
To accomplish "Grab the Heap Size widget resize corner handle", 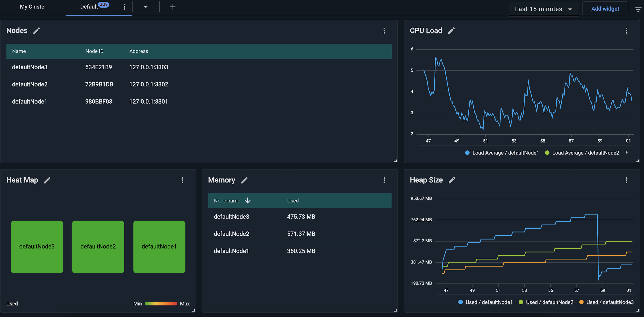I will point(637,310).
